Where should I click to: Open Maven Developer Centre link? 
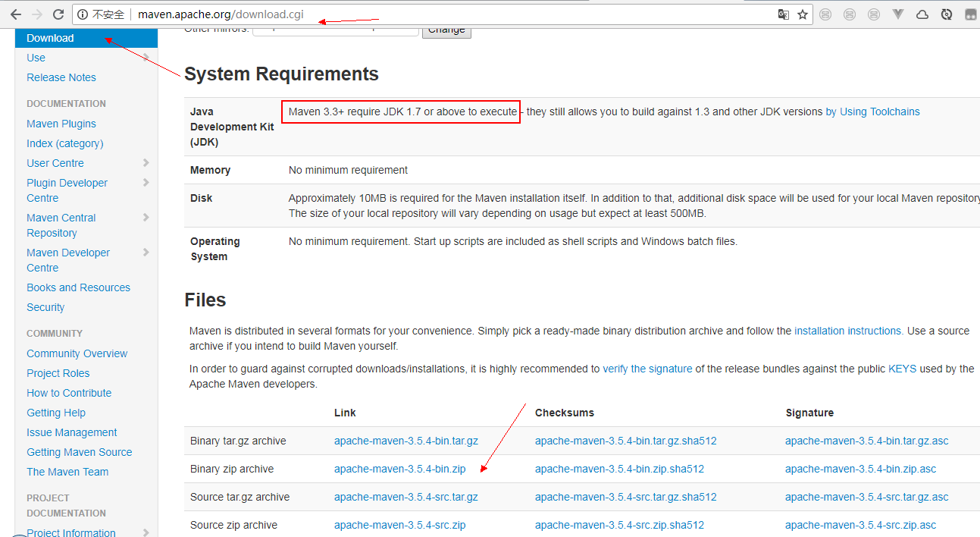[68, 260]
